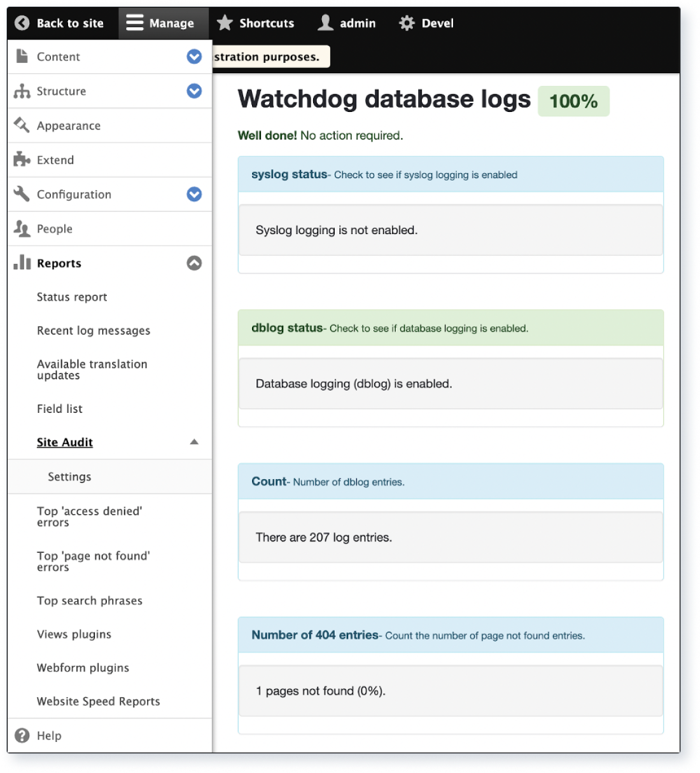The image size is (700, 773).
Task: Click the Help question mark icon
Action: (23, 735)
